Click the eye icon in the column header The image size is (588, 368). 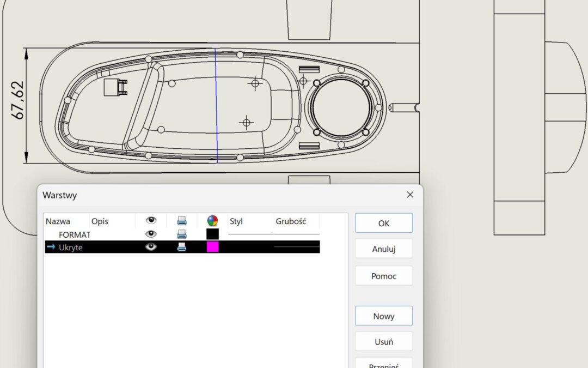(x=151, y=221)
